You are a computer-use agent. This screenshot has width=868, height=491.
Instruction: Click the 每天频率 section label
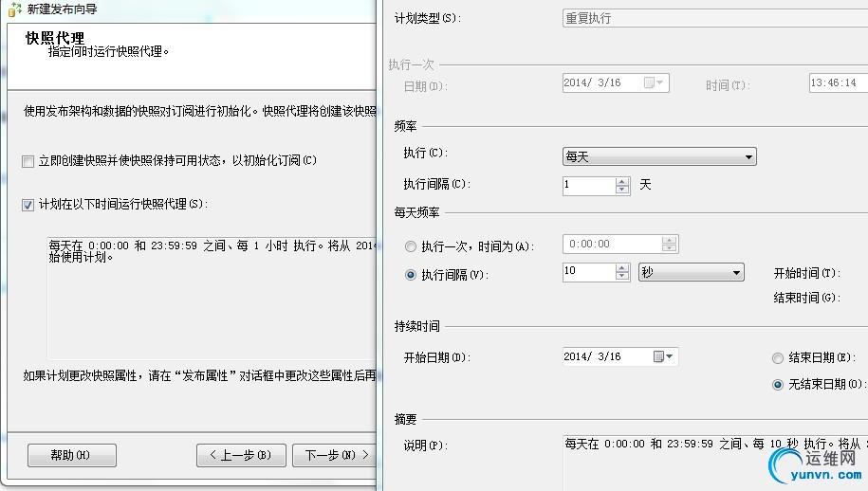tap(416, 212)
